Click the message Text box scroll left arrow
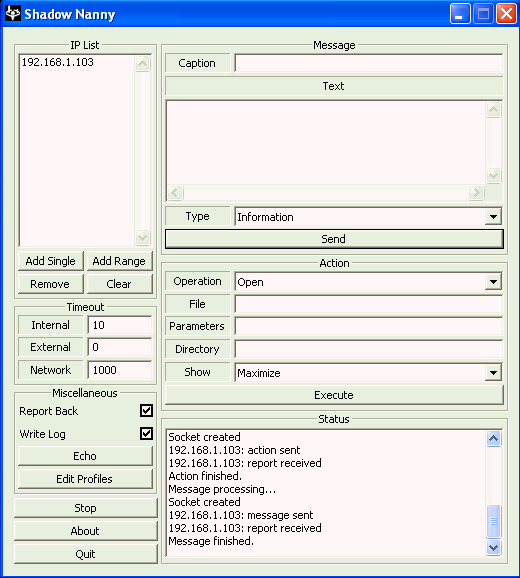The width and height of the screenshot is (520, 578). tap(175, 192)
